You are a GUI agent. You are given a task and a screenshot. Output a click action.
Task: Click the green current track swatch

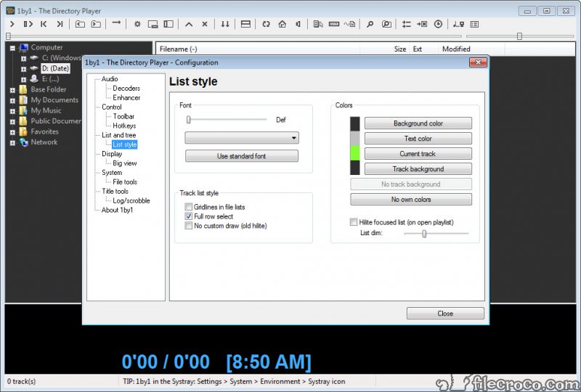pyautogui.click(x=355, y=153)
